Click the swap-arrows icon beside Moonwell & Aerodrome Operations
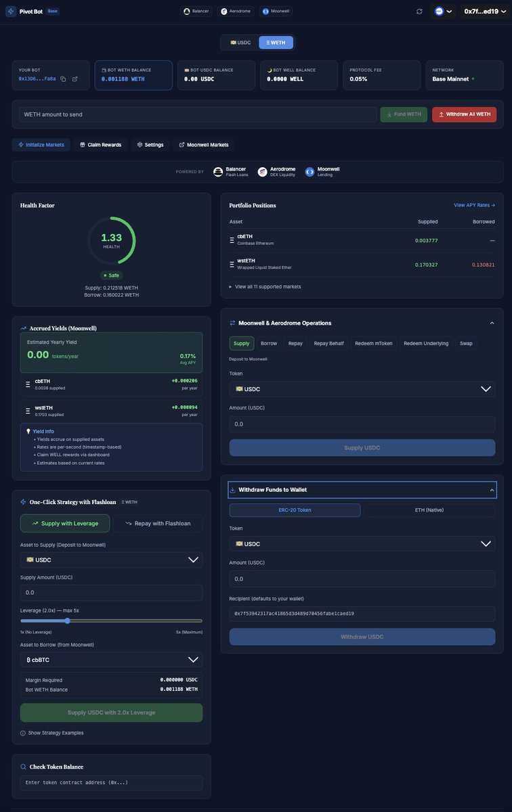Viewport: 512px width, 812px height. [x=233, y=323]
